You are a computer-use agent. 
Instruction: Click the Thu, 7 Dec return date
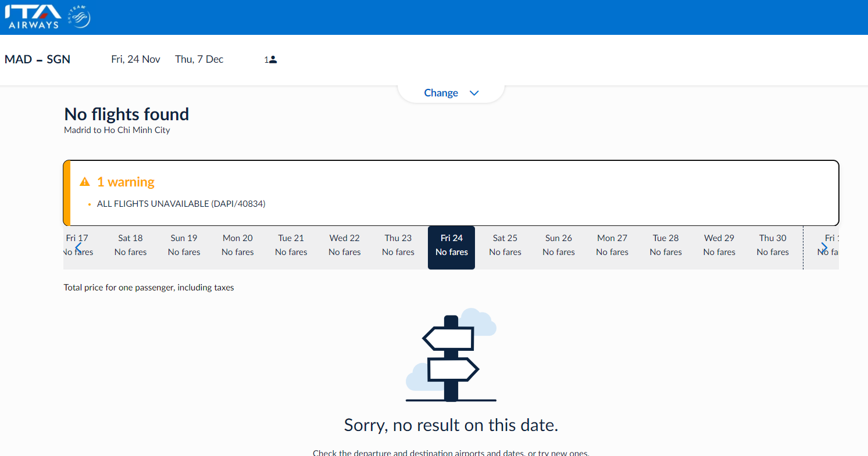click(199, 59)
